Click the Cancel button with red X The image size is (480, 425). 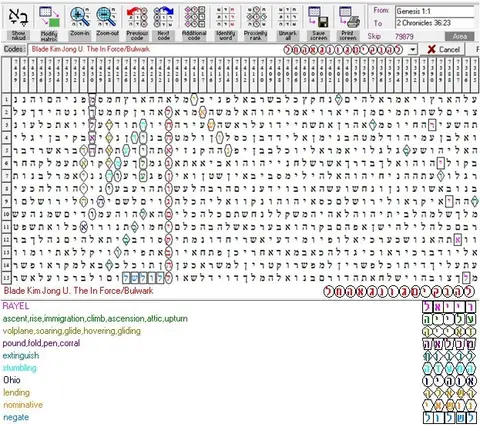[444, 50]
